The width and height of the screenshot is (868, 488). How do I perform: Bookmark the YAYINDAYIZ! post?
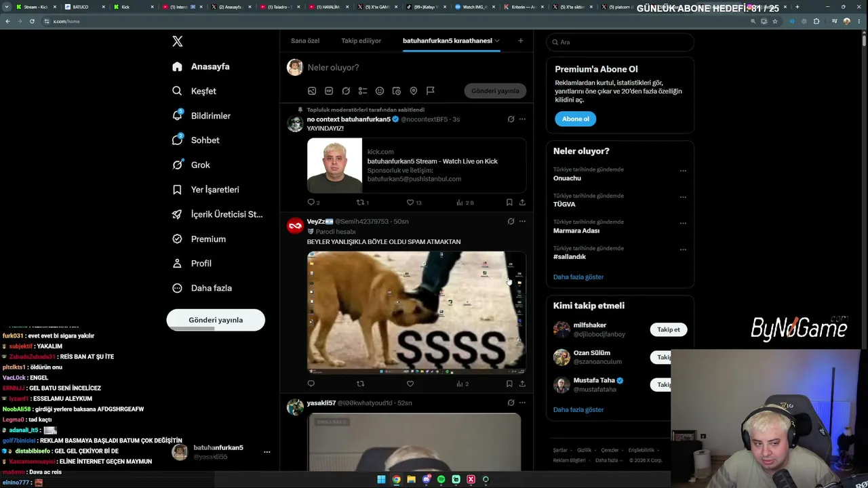coord(509,202)
